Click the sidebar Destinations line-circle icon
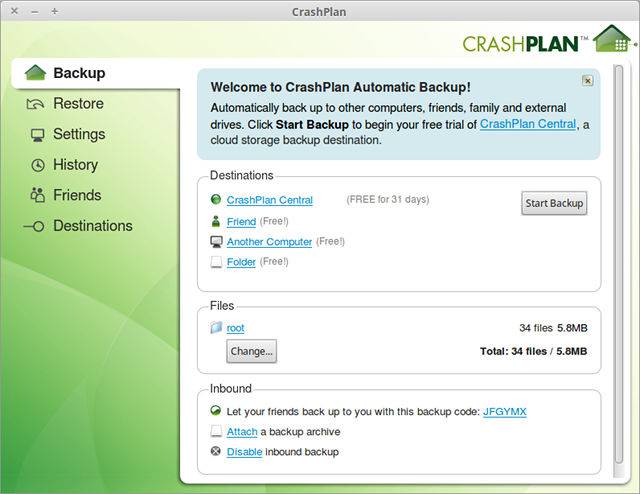Image resolution: width=640 pixels, height=494 pixels. 33,226
